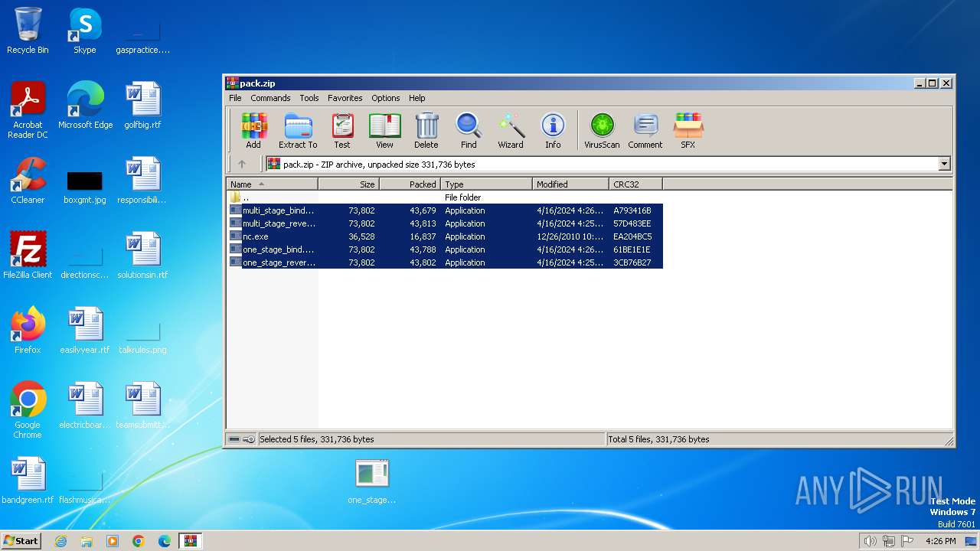Select the multi_stage_bind file row
This screenshot has width=980, height=551.
[x=444, y=210]
